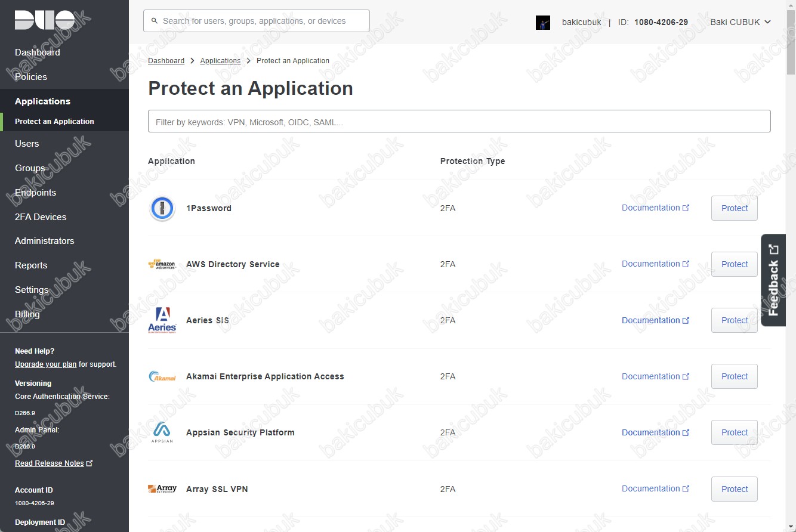Open Endpoints in the sidebar
Image resolution: width=796 pixels, height=532 pixels.
(x=35, y=193)
